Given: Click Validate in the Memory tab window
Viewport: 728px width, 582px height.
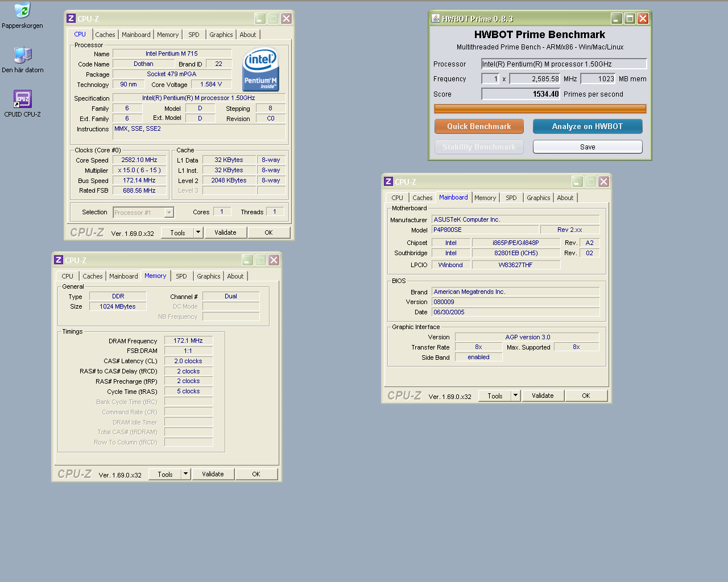Looking at the screenshot, I should 213,474.
